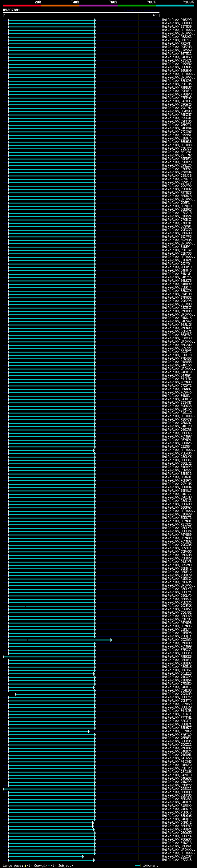Viewport: 197px width, 868px height.
Task: Click the red 20% identity legend segment
Action: (x=22, y=6)
